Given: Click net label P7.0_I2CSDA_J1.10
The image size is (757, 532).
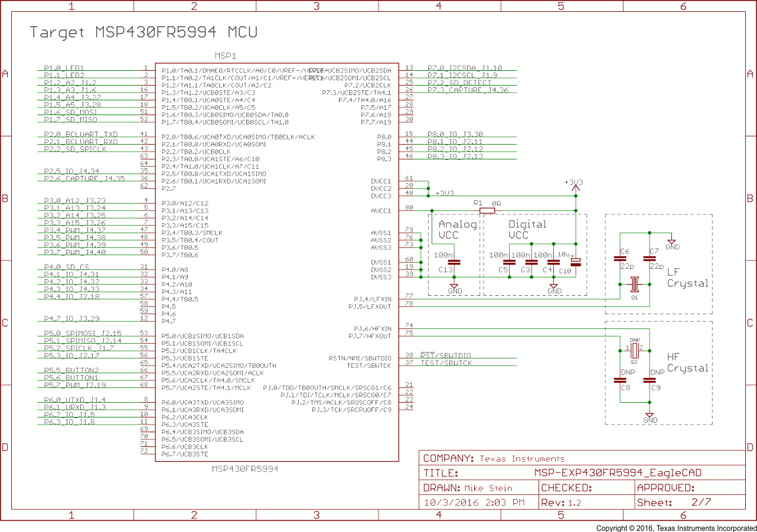Looking at the screenshot, I should click(x=465, y=68).
